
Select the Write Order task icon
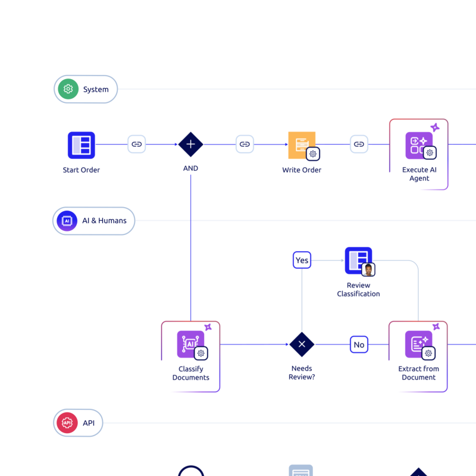(301, 145)
